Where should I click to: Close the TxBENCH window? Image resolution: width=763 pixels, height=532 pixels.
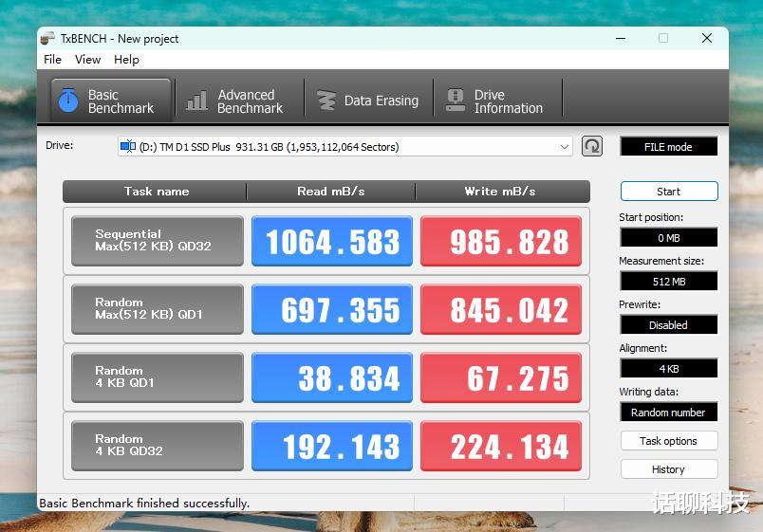coord(707,38)
